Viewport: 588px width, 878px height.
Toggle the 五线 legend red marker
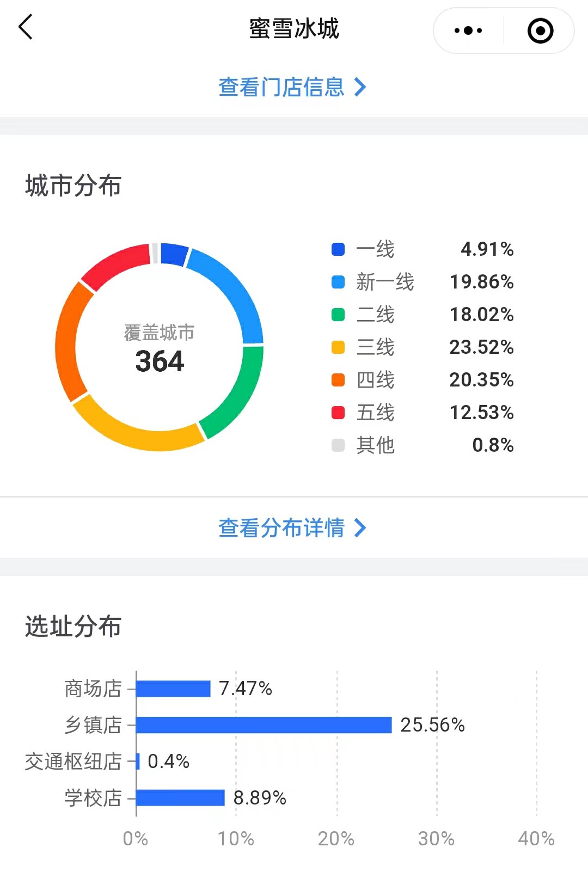pyautogui.click(x=338, y=413)
